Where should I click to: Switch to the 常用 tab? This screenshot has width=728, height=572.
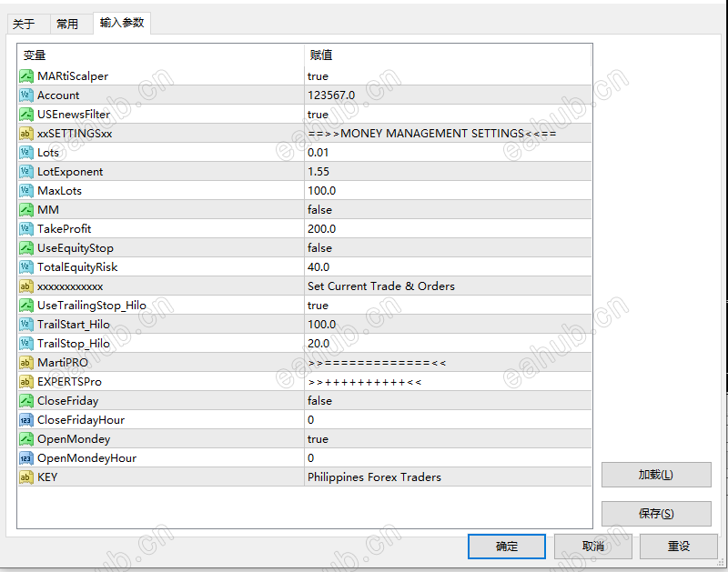click(x=71, y=24)
